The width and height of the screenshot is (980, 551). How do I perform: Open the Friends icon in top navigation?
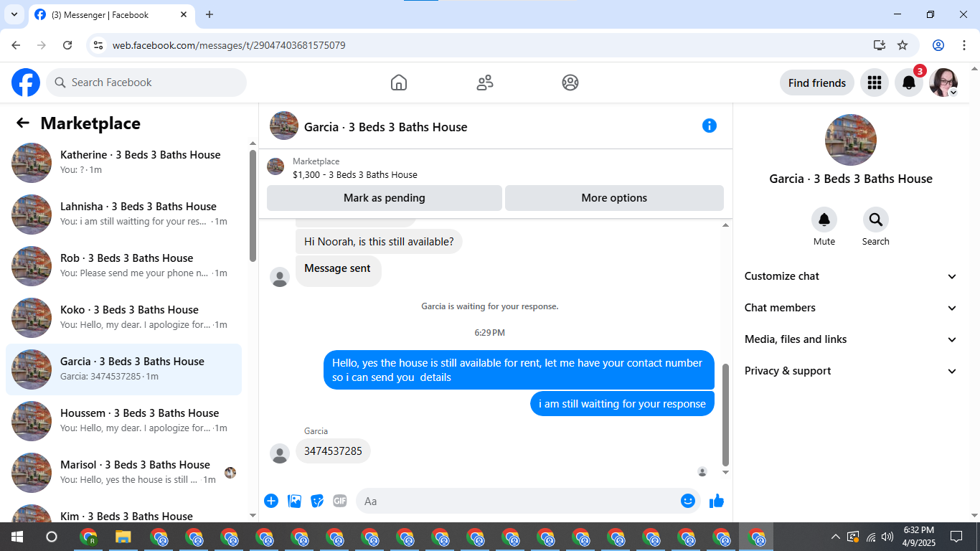coord(485,83)
